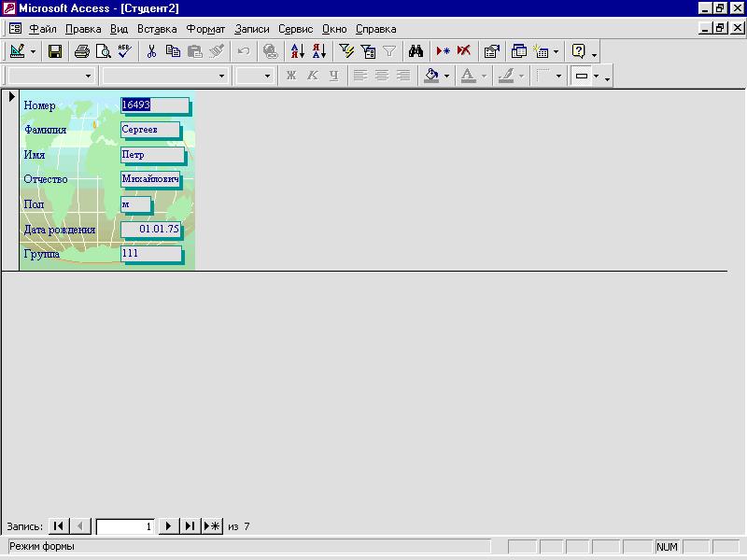Toggle Italic (К) formatting
The image size is (747, 560).
(x=313, y=76)
